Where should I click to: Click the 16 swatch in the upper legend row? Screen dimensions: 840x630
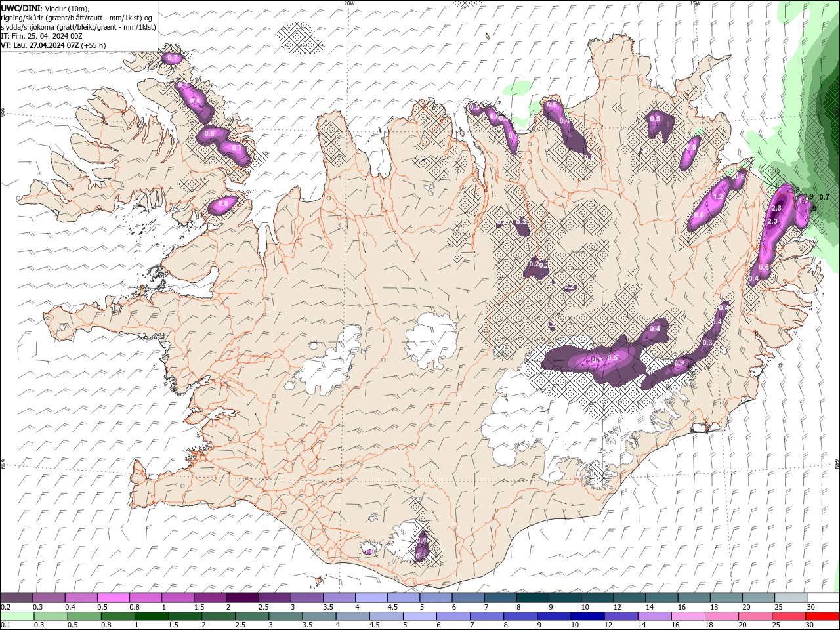(x=693, y=598)
